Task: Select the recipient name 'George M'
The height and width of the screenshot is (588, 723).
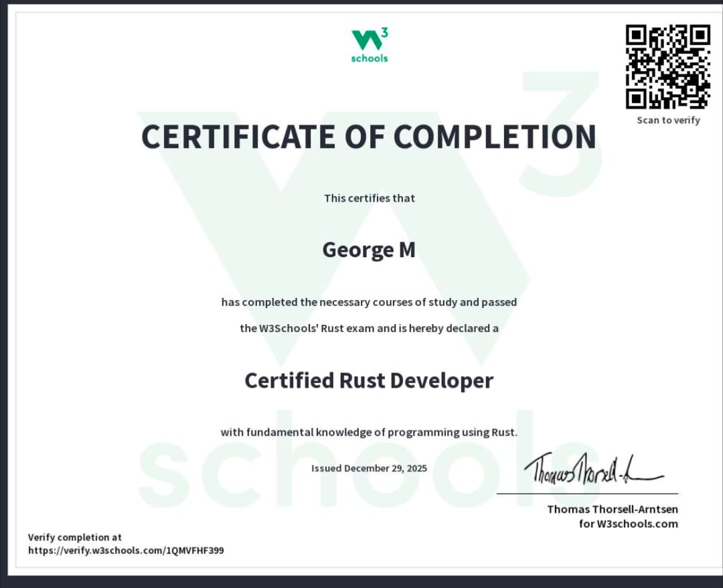Action: coord(369,250)
